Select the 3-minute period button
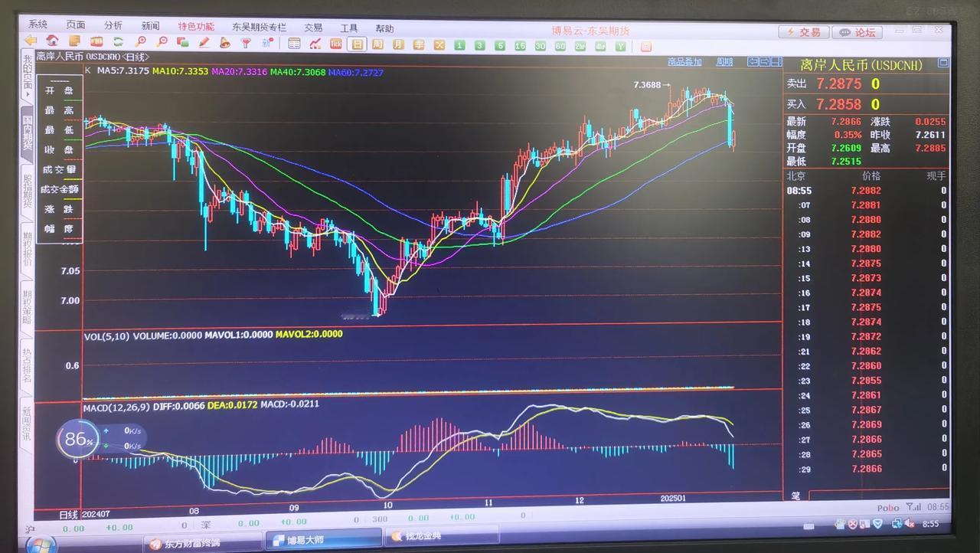Screen dimensions: 980x553 coord(479,46)
